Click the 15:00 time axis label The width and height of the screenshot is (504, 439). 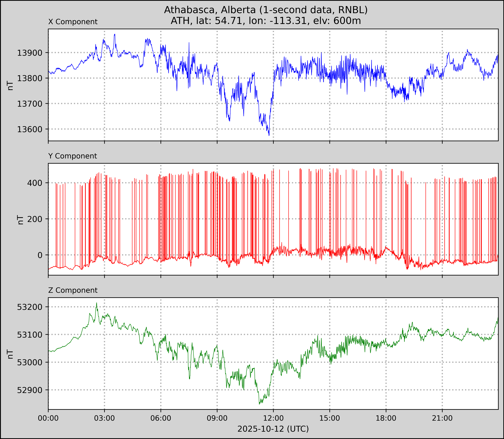(x=330, y=418)
